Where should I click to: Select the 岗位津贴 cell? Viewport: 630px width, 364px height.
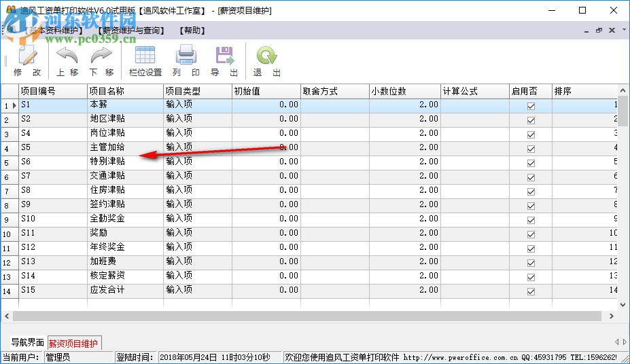125,133
